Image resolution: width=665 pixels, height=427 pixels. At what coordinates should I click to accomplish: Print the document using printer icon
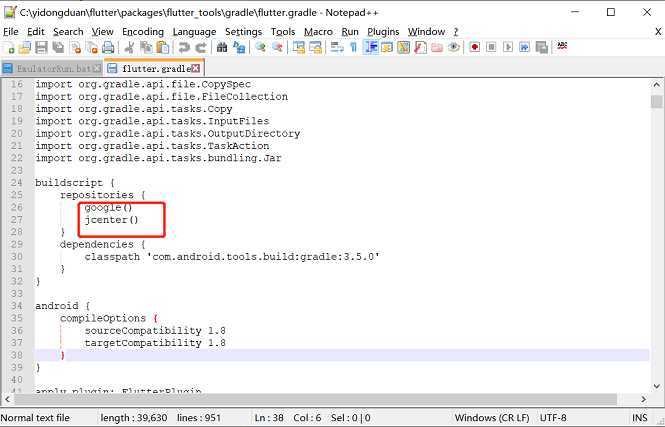pos(108,47)
